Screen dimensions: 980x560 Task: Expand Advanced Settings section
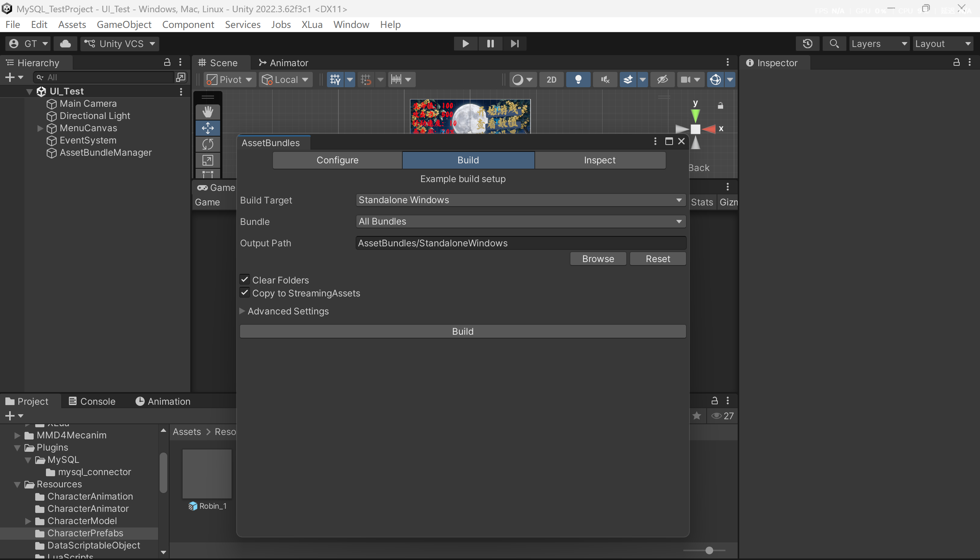[242, 311]
